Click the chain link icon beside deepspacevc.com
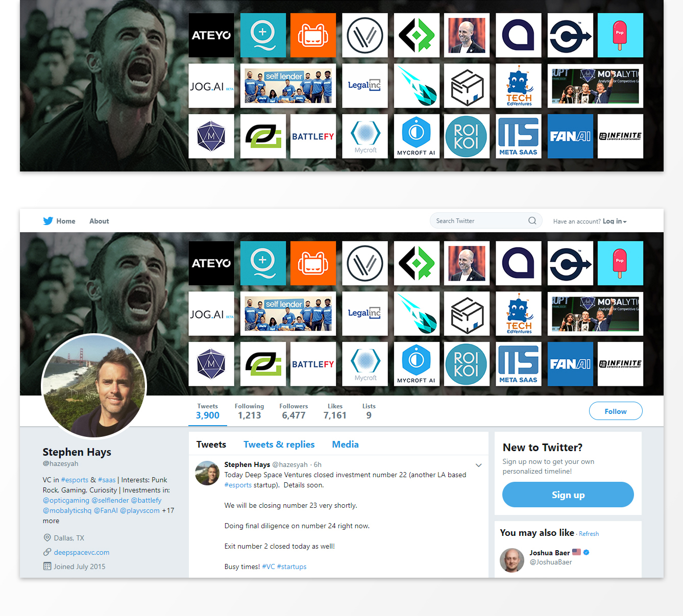The width and height of the screenshot is (683, 616). point(47,552)
